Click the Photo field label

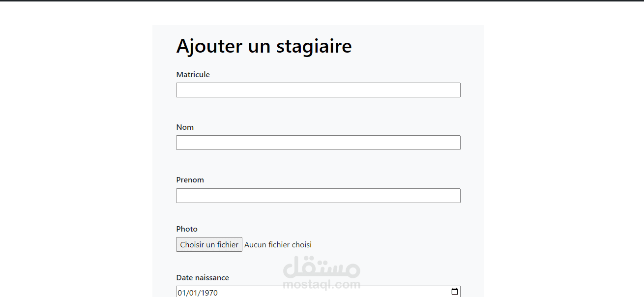pyautogui.click(x=187, y=229)
